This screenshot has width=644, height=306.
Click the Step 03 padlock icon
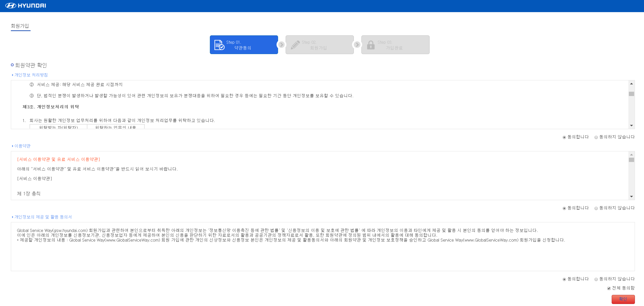tap(370, 45)
